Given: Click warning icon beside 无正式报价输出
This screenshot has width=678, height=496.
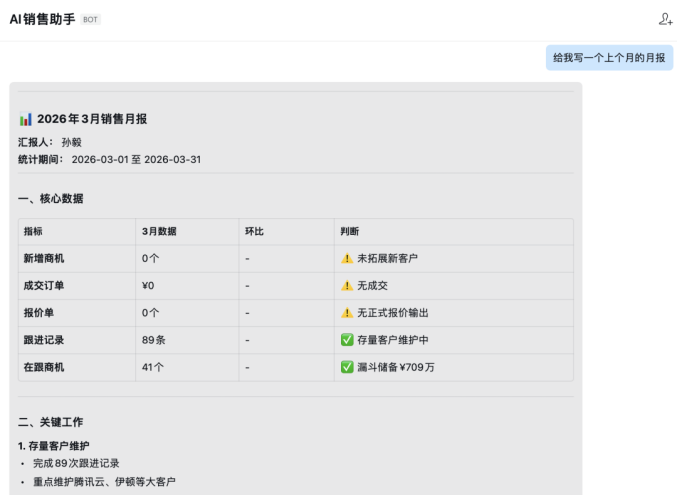Looking at the screenshot, I should coord(347,313).
